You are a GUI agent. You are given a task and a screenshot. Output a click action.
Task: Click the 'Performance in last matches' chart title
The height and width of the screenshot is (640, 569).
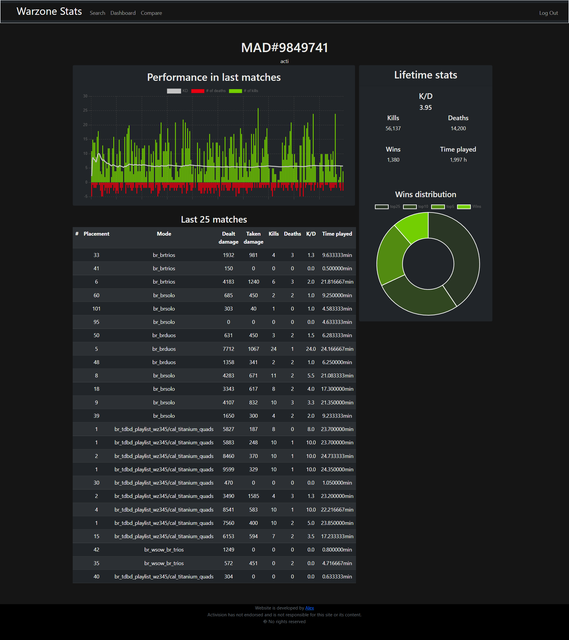pos(214,78)
